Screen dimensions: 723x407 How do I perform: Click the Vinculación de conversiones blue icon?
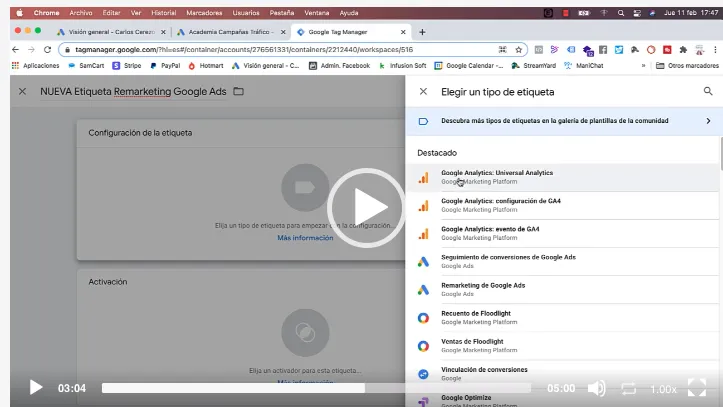423,374
